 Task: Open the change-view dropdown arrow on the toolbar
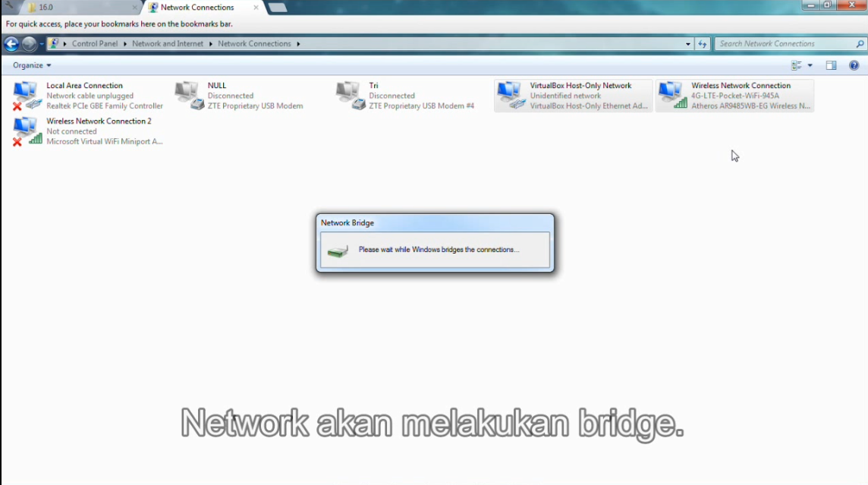(x=812, y=65)
